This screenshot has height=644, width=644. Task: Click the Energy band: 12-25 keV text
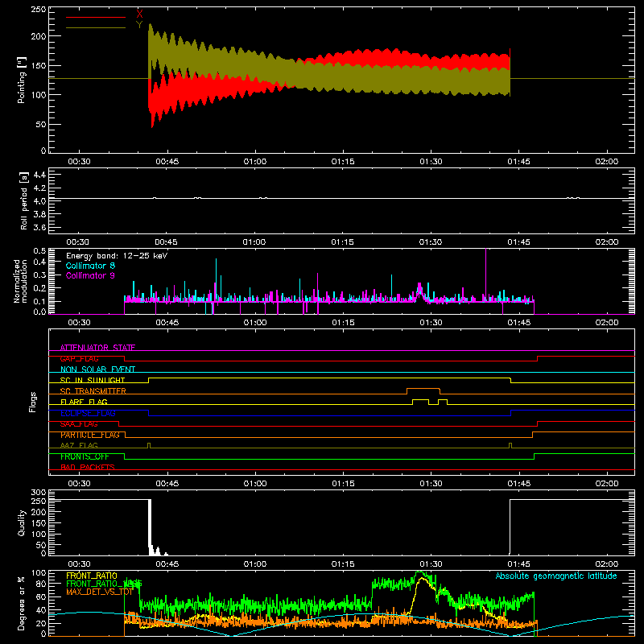pyautogui.click(x=117, y=256)
